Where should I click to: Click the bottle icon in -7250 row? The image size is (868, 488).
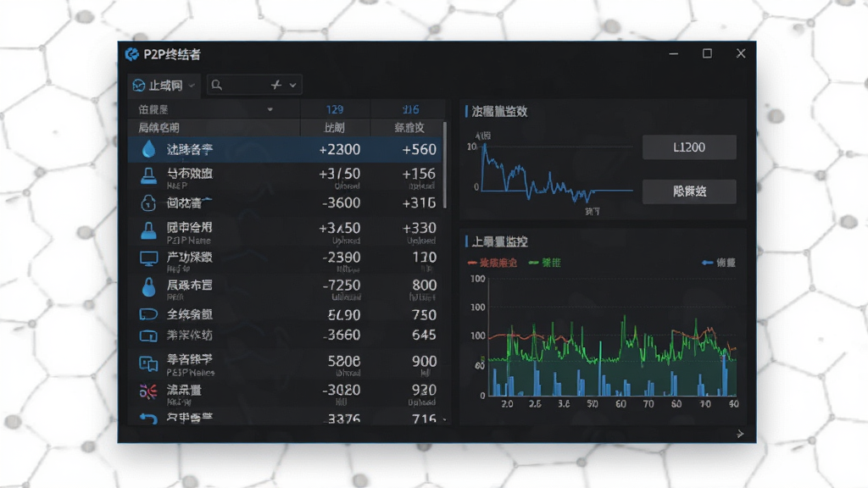148,287
